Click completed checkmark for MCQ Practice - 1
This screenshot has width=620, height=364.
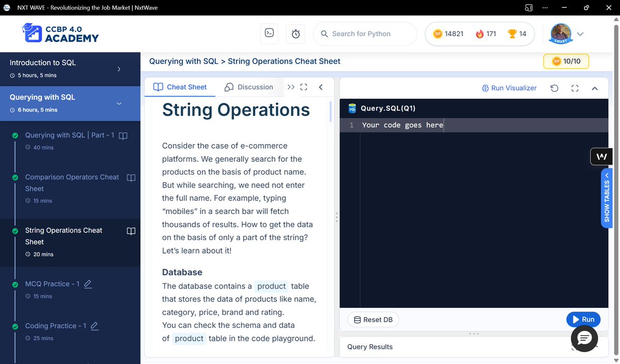click(x=15, y=284)
